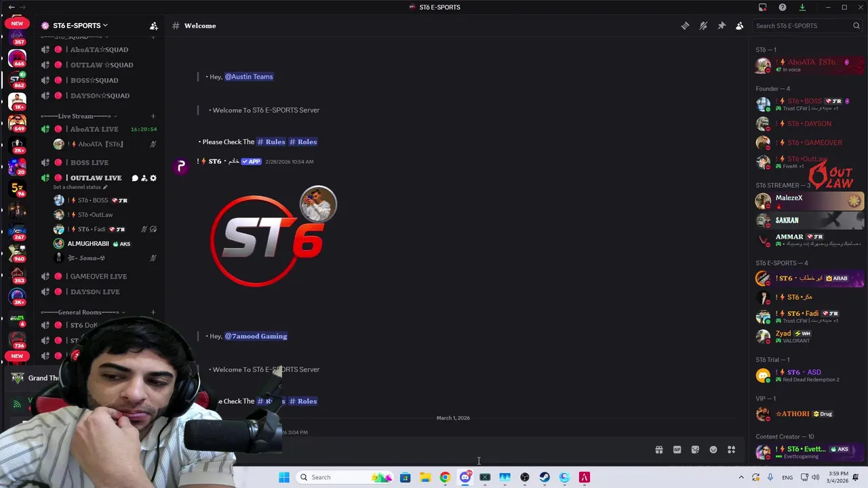Open server icon with 960 badge
This screenshot has width=868, height=488.
(x=17, y=254)
